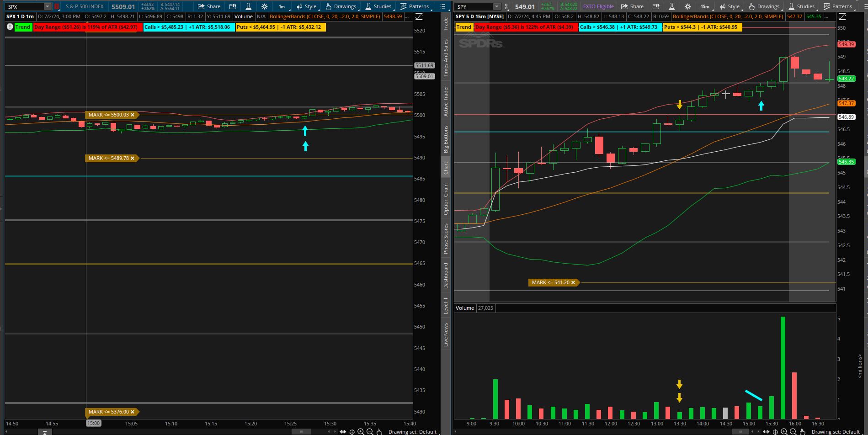Screen dimensions: 868x435
Task: Open Studies menu on SPX chart
Action: coord(378,6)
